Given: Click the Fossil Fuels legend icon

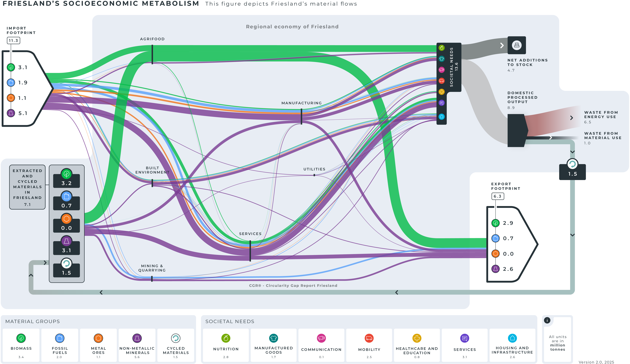Looking at the screenshot, I should tap(60, 338).
